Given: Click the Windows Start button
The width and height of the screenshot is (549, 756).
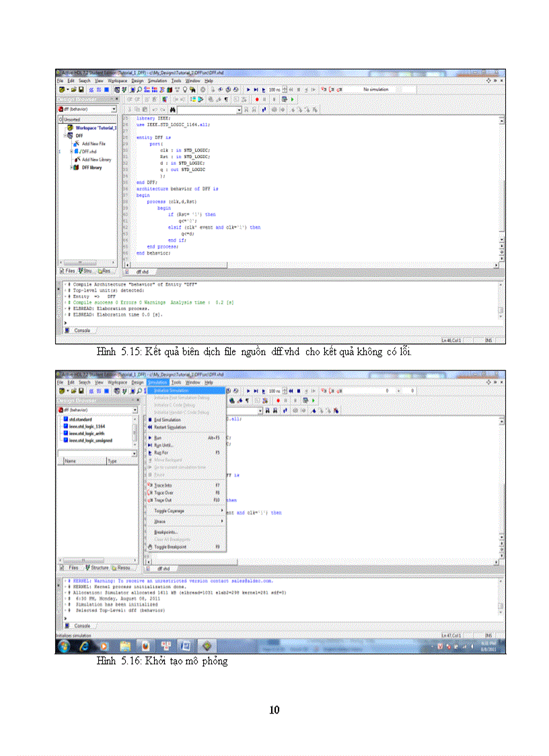Looking at the screenshot, I should pyautogui.click(x=65, y=646).
